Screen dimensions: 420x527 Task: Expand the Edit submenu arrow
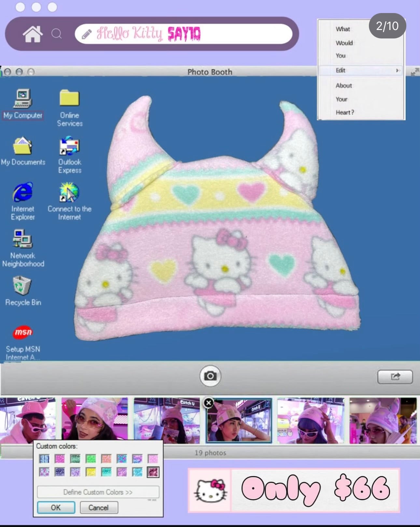pyautogui.click(x=397, y=70)
